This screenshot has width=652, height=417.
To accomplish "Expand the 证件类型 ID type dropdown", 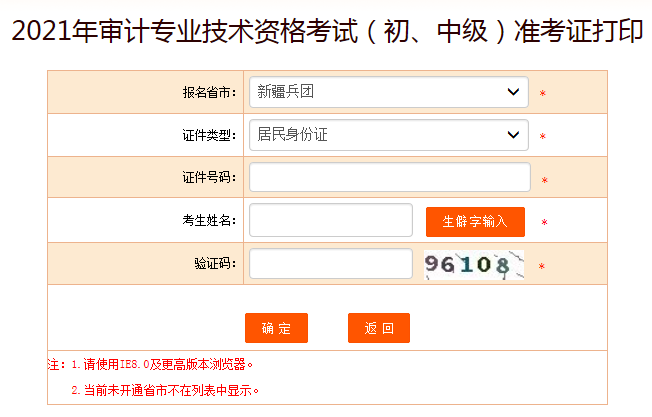I will 389,134.
